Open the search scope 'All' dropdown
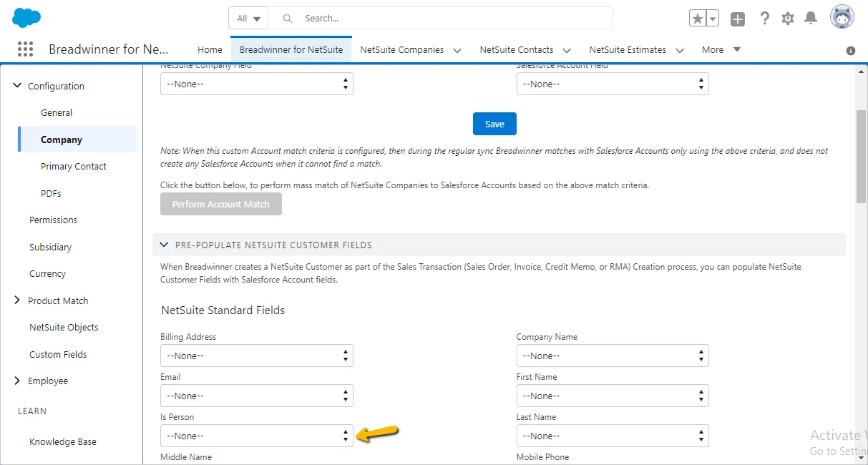 (x=249, y=18)
